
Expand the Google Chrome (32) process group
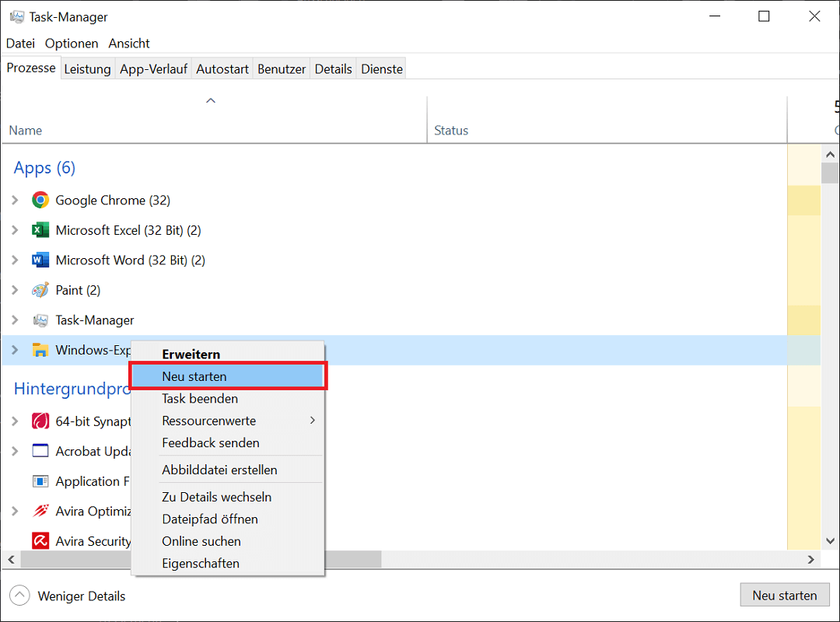tap(15, 200)
